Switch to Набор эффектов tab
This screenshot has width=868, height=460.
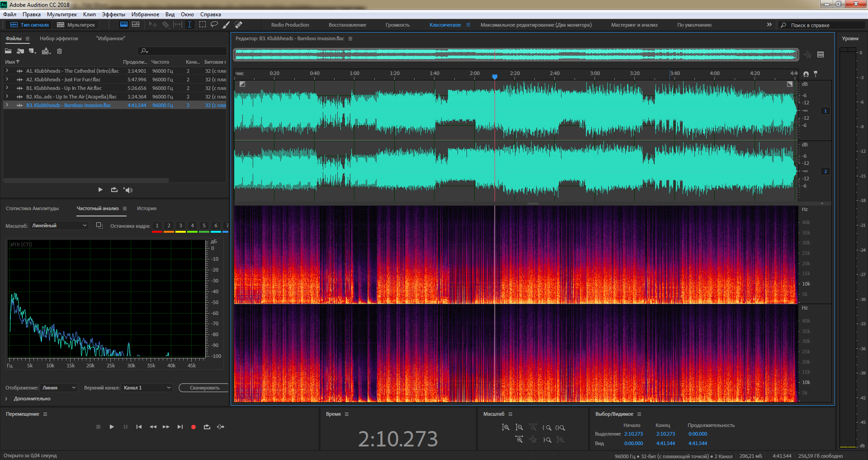coord(59,38)
